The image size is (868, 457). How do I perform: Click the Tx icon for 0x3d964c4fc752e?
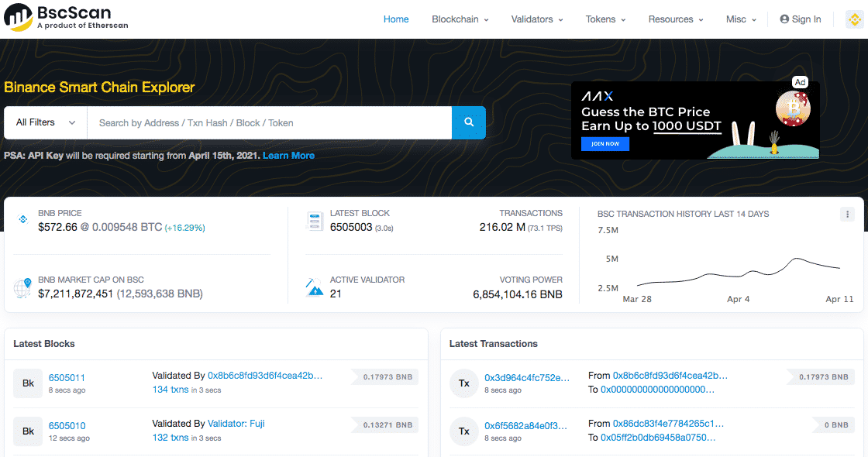tap(464, 383)
